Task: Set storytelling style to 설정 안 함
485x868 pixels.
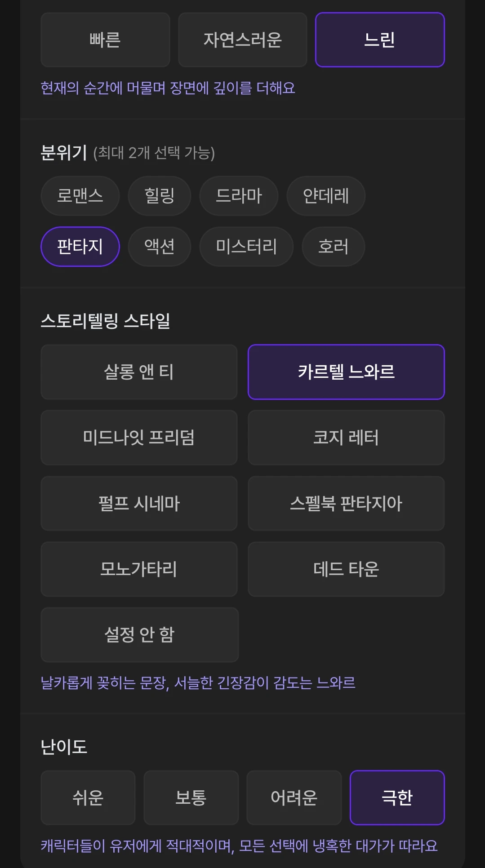Action: [139, 635]
